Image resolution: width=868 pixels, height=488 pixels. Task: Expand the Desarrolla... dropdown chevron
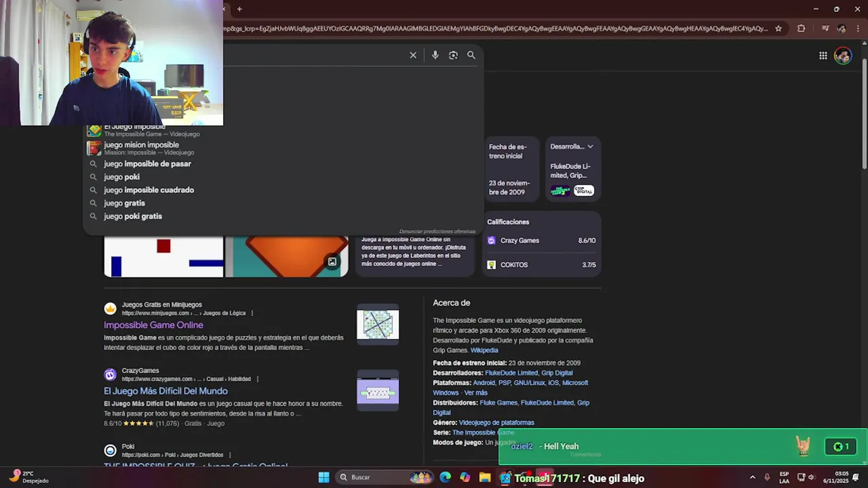(x=590, y=146)
